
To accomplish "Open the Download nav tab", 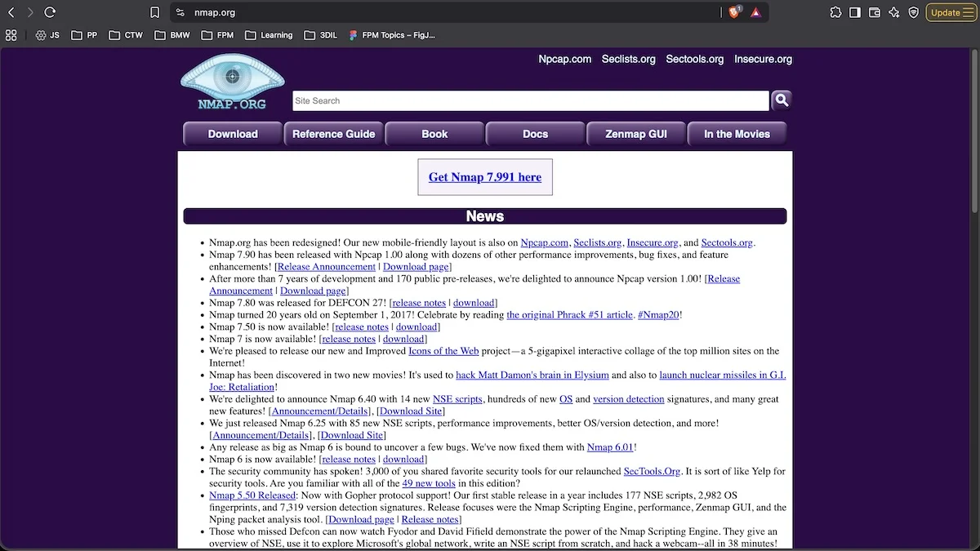I will point(233,134).
